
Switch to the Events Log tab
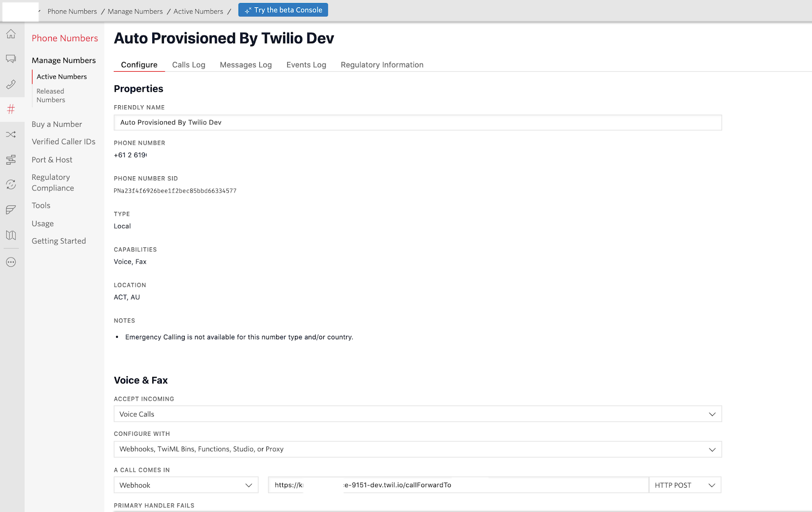[x=306, y=65]
